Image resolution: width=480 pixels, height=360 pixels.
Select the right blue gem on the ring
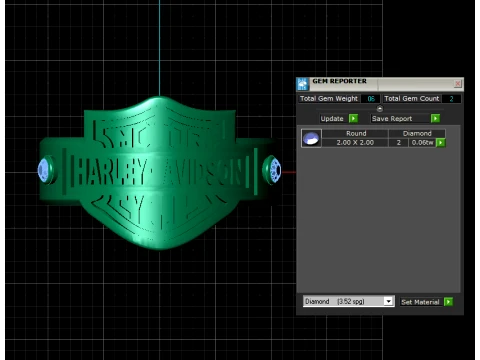point(275,170)
